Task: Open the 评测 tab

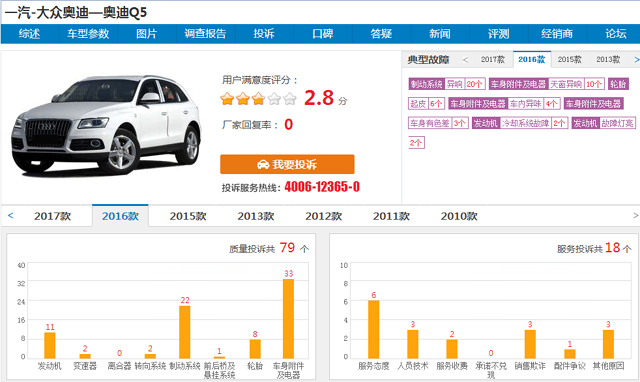Action: (x=499, y=34)
